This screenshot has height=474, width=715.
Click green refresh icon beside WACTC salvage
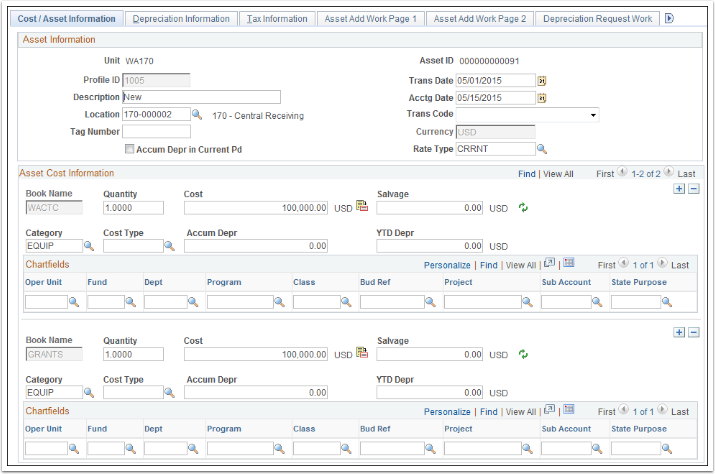click(523, 208)
